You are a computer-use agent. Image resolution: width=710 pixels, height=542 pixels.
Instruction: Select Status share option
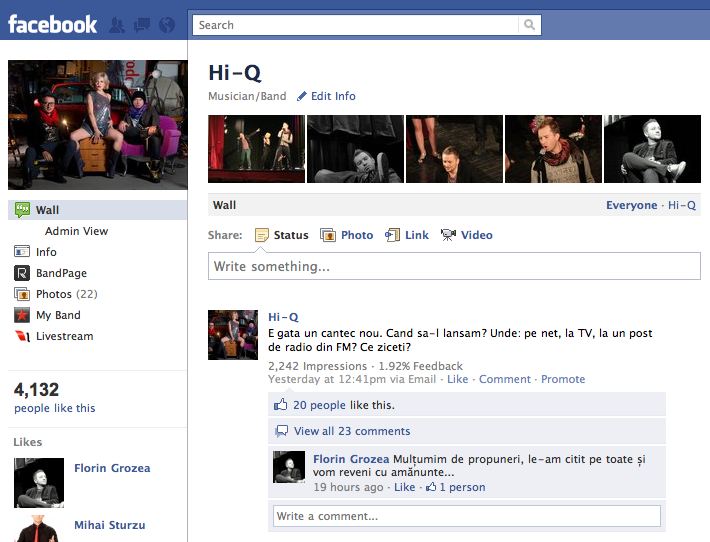tap(290, 236)
